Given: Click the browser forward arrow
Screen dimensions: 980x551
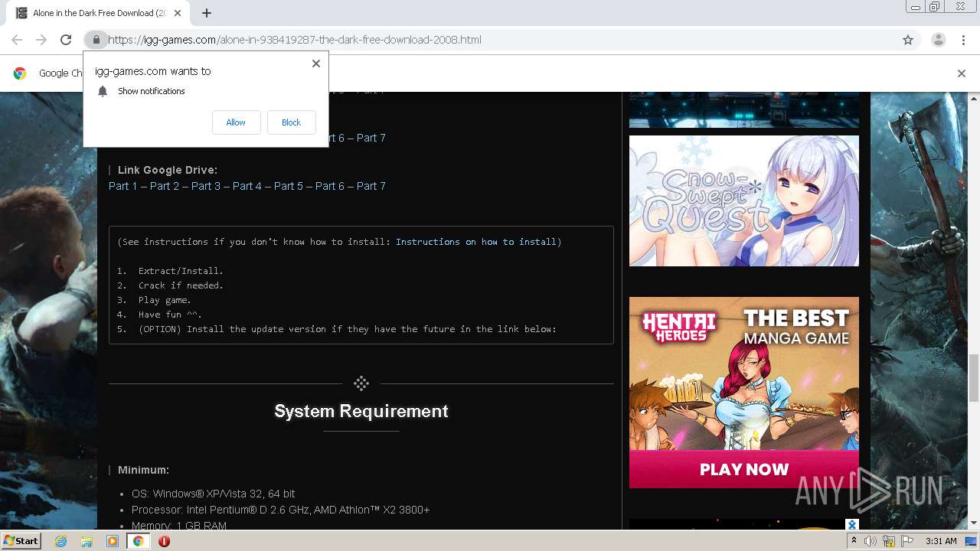Looking at the screenshot, I should pyautogui.click(x=41, y=40).
